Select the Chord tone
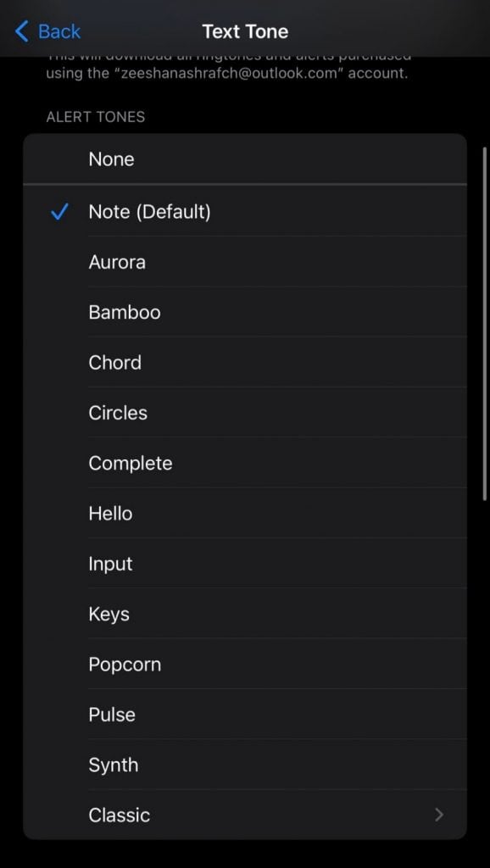Viewport: 490px width, 868px height. 246,362
